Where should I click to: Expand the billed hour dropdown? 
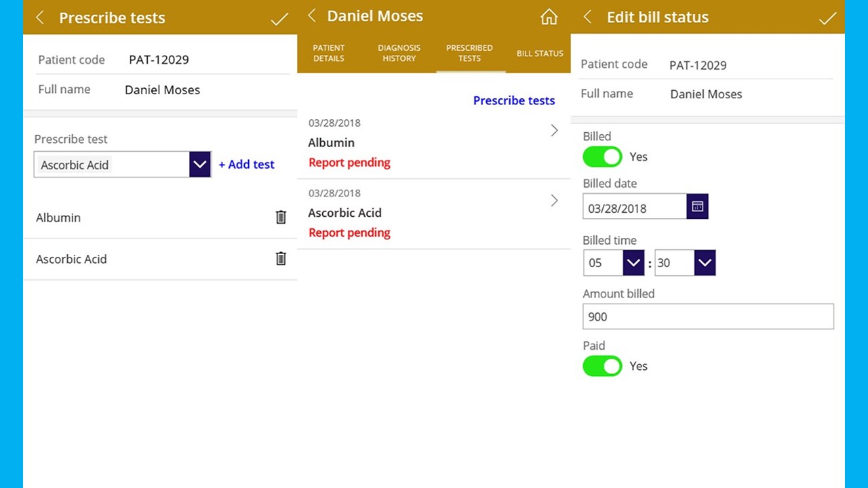pyautogui.click(x=633, y=263)
